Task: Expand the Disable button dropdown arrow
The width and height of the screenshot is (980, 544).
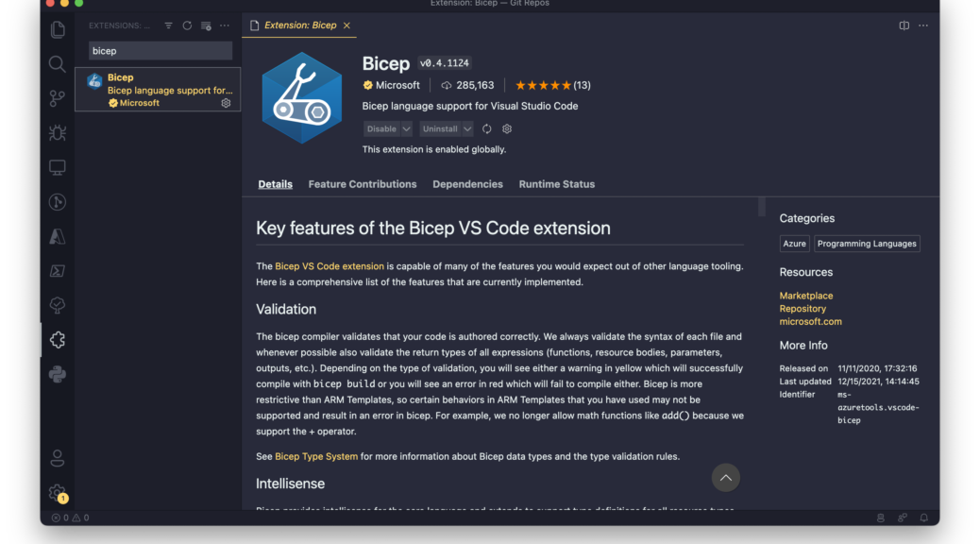Action: click(406, 128)
